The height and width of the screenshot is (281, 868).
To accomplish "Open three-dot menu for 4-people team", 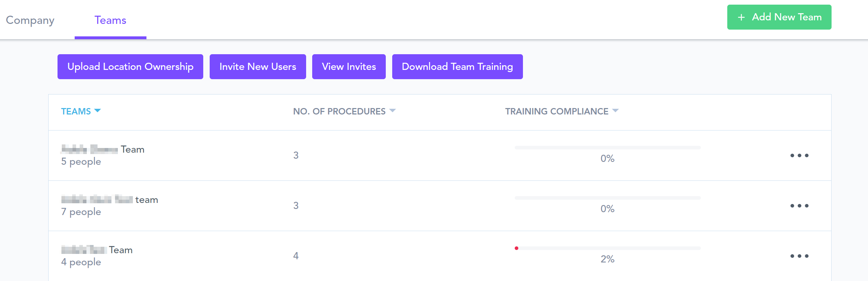I will click(x=799, y=256).
